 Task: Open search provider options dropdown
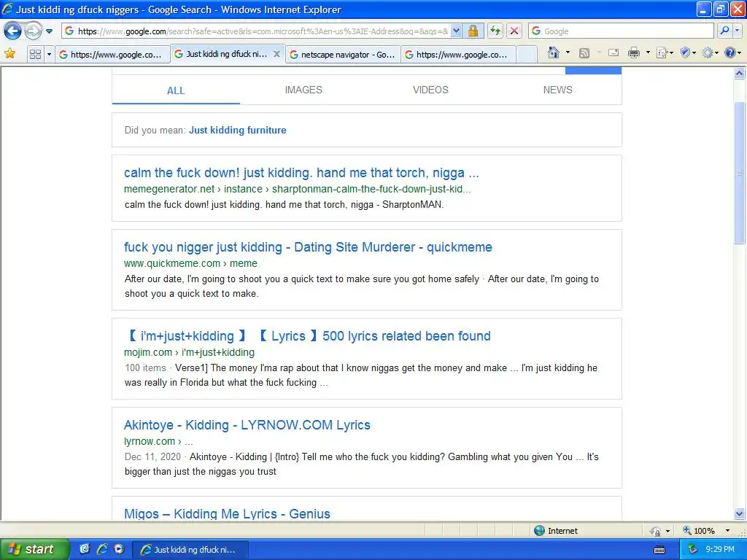coord(737,31)
